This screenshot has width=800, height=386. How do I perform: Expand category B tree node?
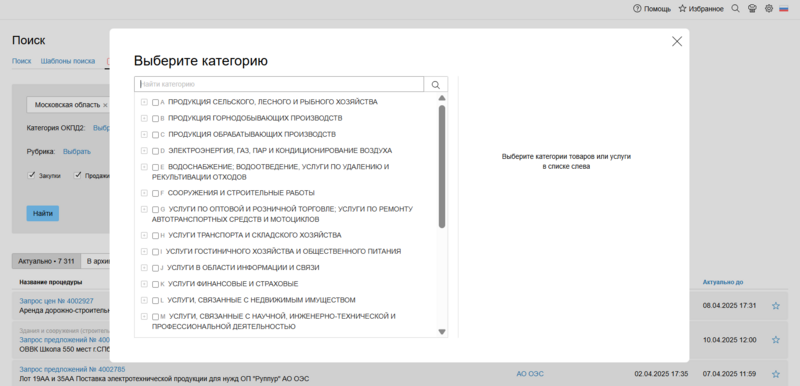tap(144, 119)
